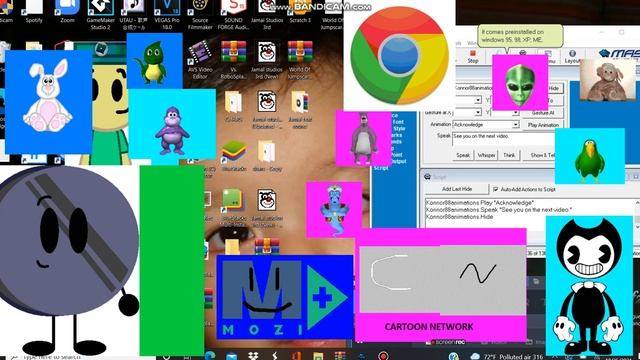Click the plush monkey photo
The height and width of the screenshot is (360, 640).
click(607, 80)
